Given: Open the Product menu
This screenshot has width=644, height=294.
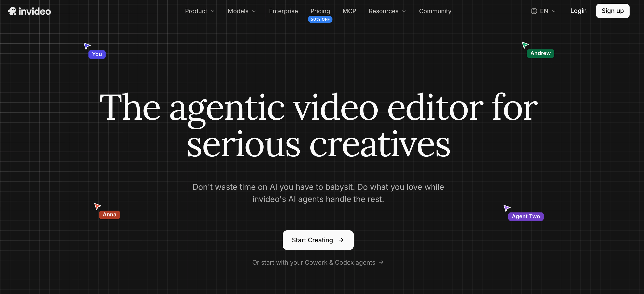Looking at the screenshot, I should (x=200, y=11).
